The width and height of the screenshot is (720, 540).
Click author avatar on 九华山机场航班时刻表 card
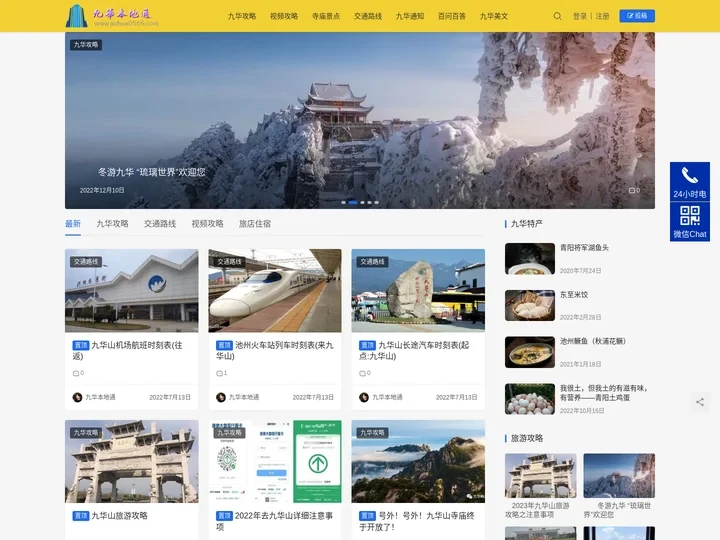tap(77, 397)
